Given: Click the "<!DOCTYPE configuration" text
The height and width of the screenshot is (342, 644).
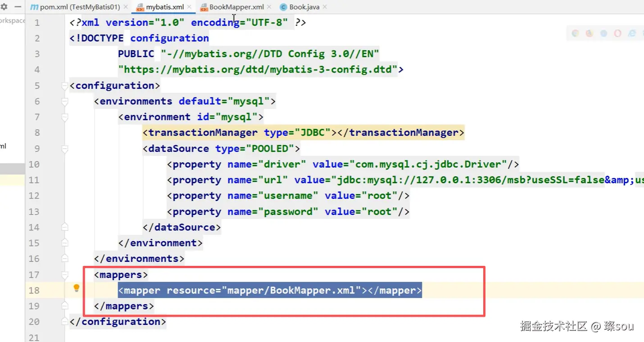Looking at the screenshot, I should pyautogui.click(x=139, y=38).
